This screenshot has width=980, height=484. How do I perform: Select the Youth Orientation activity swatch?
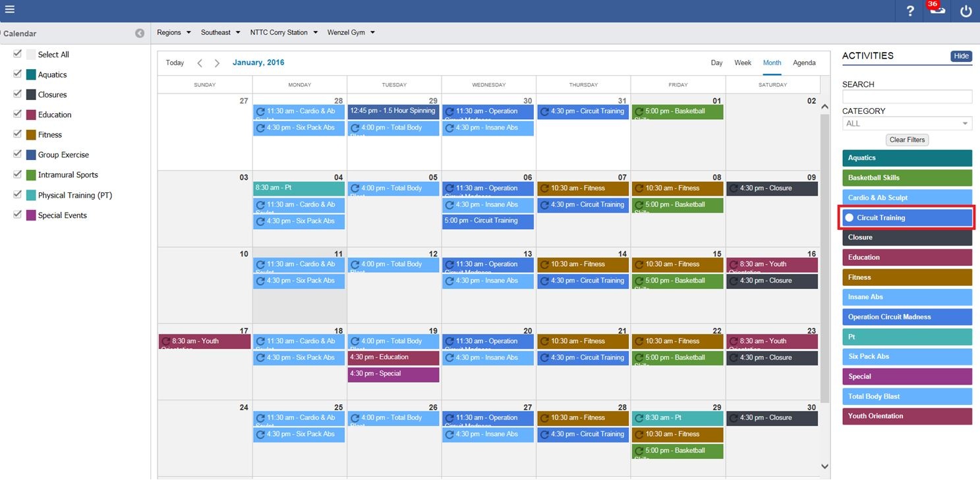tap(907, 416)
